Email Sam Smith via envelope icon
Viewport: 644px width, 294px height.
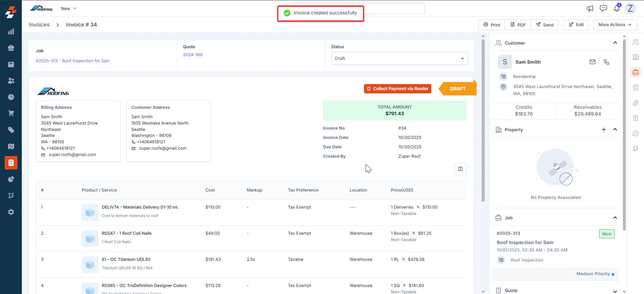[593, 62]
